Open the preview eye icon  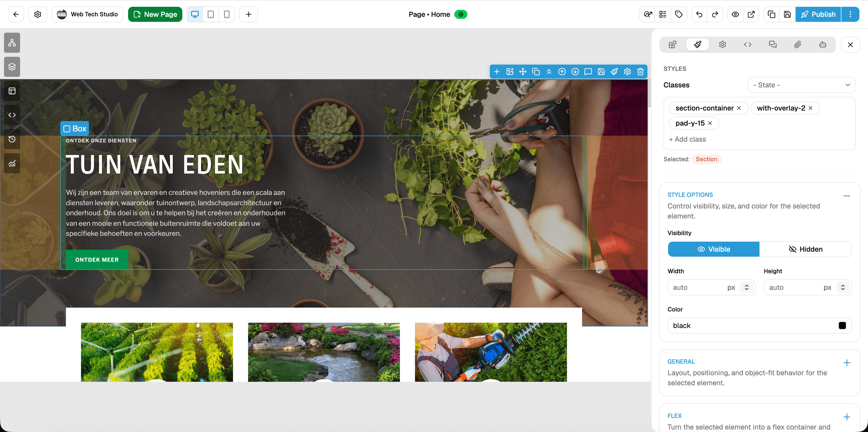click(x=735, y=14)
